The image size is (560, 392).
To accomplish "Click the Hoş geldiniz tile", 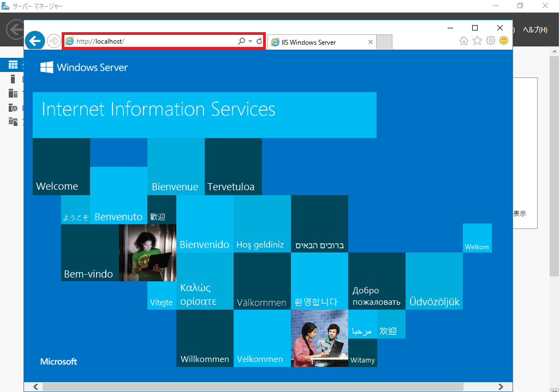I will 262,224.
